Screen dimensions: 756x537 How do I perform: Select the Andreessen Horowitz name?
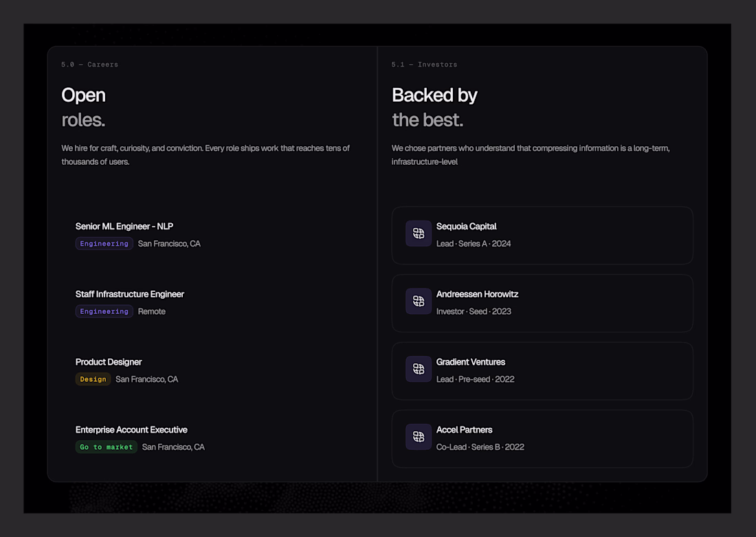coord(478,295)
